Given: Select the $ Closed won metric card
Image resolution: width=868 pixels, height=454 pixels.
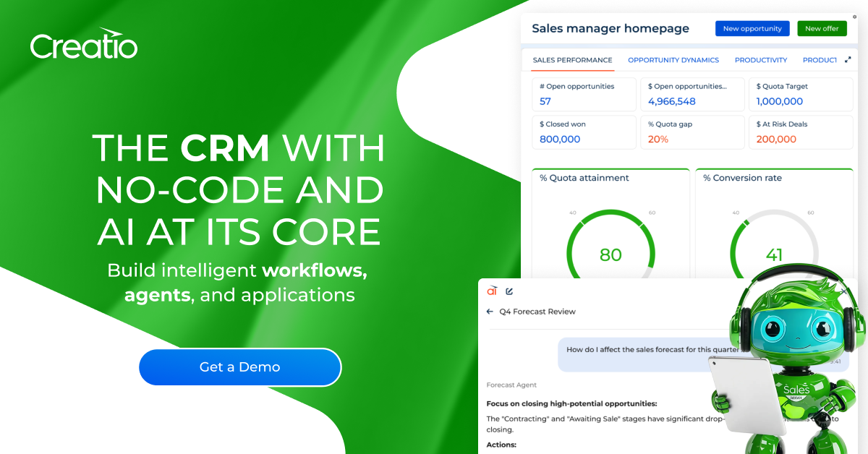Looking at the screenshot, I should tap(584, 132).
